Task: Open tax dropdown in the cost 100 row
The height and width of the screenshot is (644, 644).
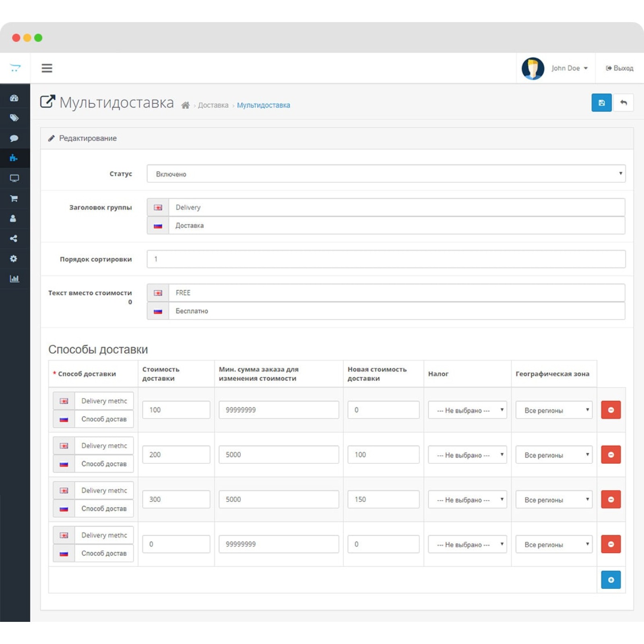Action: (x=467, y=410)
